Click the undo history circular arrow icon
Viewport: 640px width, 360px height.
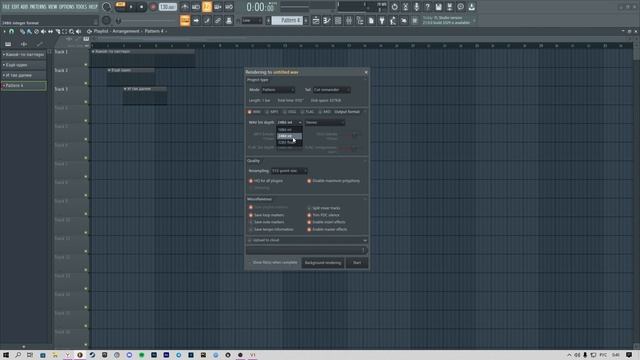tap(394, 7)
